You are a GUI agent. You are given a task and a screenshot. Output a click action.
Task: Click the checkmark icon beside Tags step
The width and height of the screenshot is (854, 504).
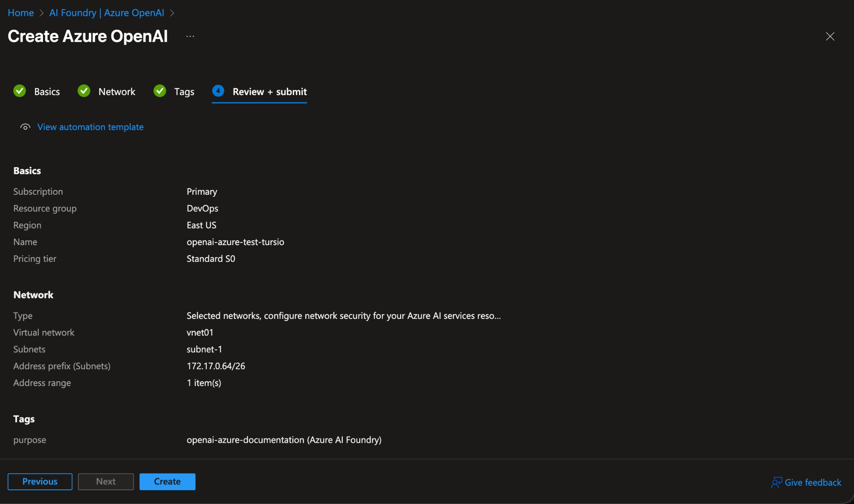click(160, 91)
